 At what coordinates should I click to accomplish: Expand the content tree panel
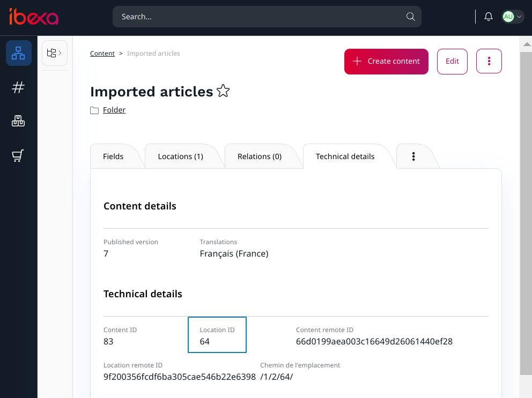click(x=54, y=53)
